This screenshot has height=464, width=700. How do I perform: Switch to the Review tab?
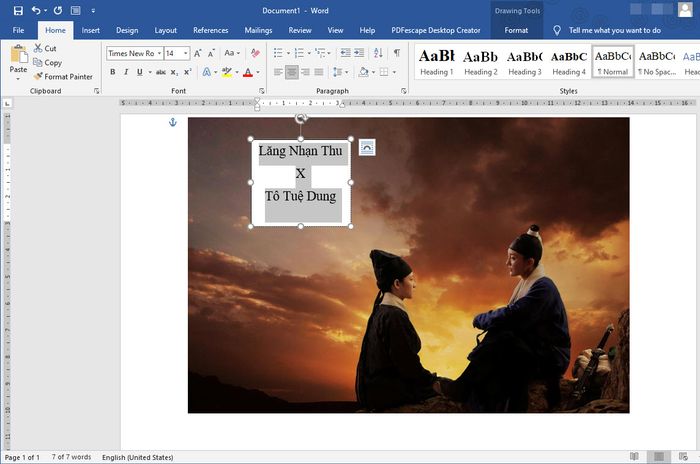(300, 30)
